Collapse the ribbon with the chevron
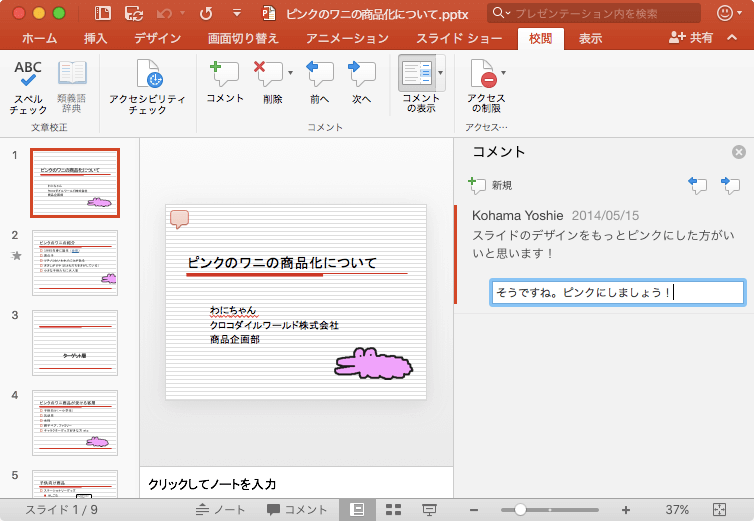The height and width of the screenshot is (521, 754). pos(732,37)
